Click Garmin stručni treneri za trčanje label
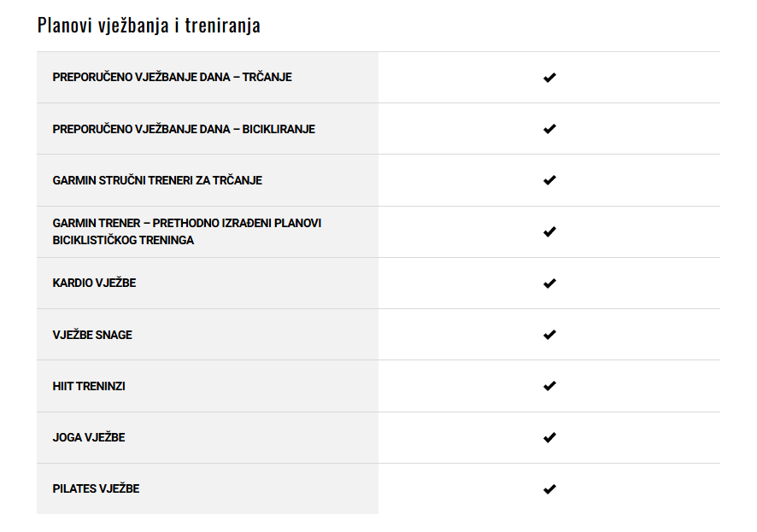Image resolution: width=757 pixels, height=532 pixels. pos(157,180)
